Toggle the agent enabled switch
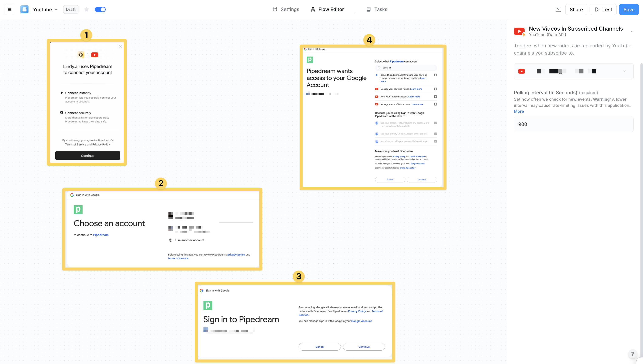Image resolution: width=643 pixels, height=364 pixels. (100, 10)
